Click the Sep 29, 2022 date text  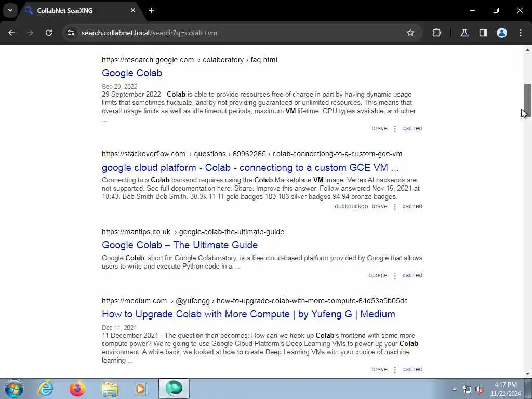tap(119, 87)
